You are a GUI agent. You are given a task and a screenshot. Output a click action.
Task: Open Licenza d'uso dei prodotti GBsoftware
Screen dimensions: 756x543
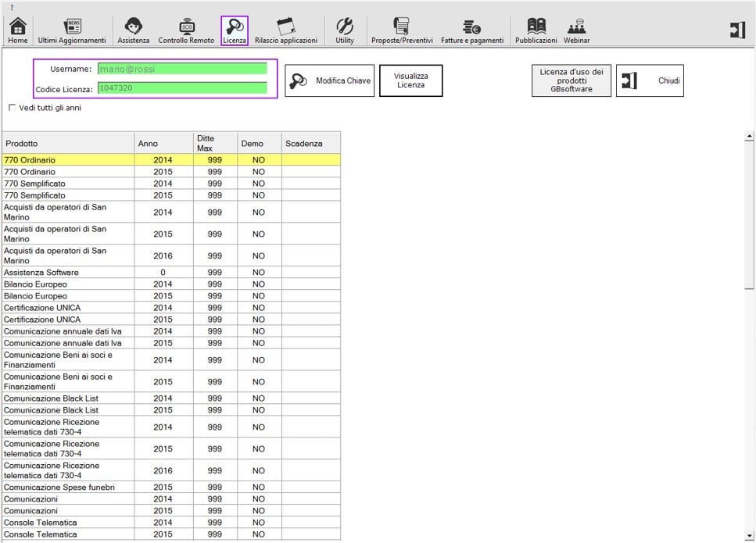(x=571, y=80)
